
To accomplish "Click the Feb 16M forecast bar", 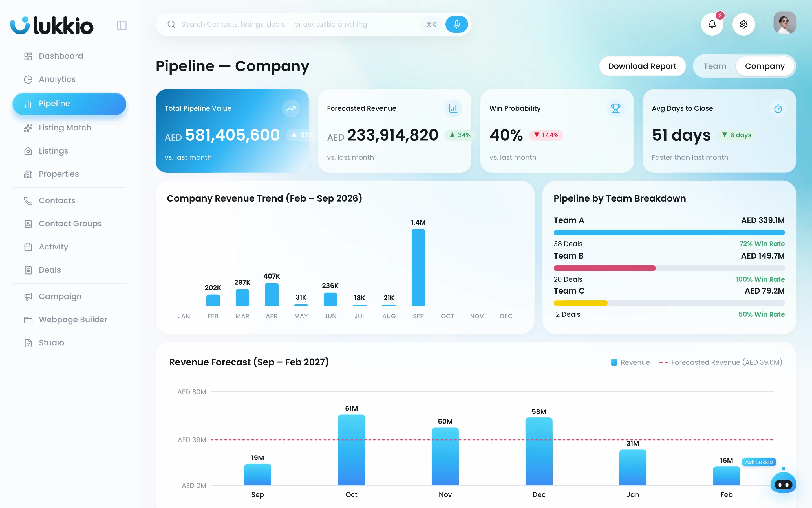I will click(x=726, y=476).
